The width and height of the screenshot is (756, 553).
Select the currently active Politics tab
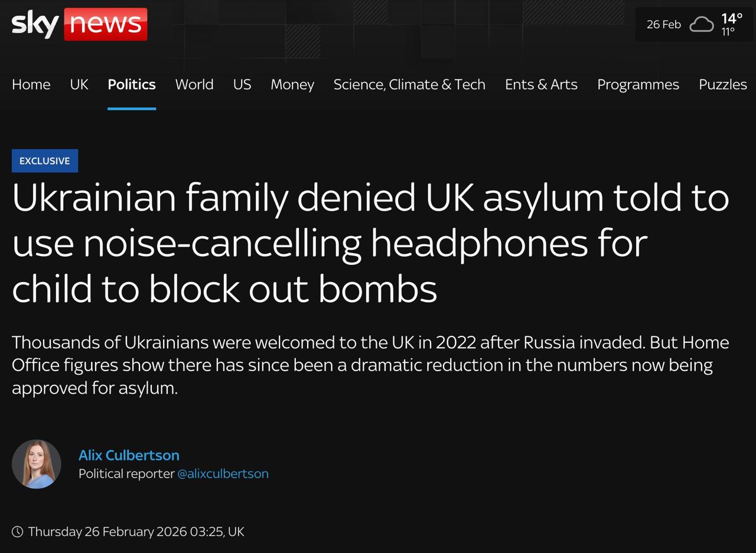[131, 84]
